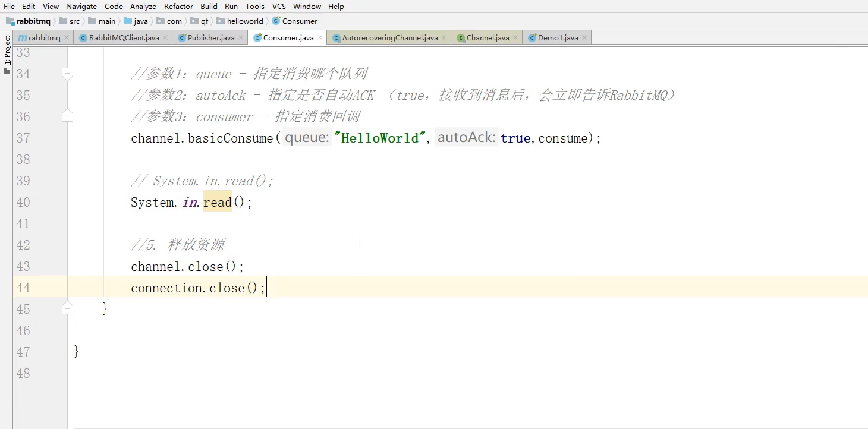Click the java folder in breadcrumb path

click(140, 21)
